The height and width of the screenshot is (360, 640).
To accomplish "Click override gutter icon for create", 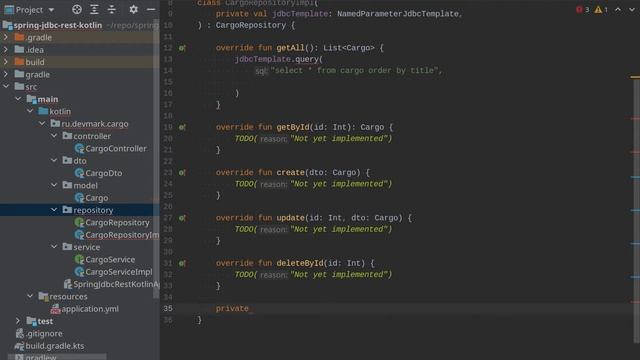I will [182, 172].
